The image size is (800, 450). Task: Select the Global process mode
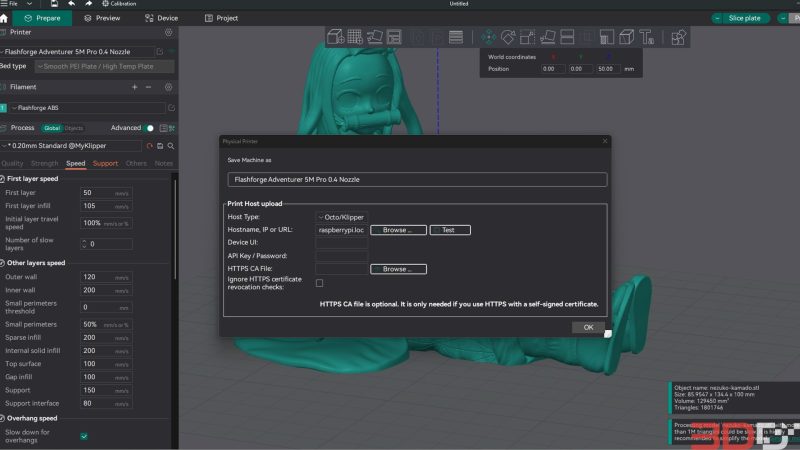tap(52, 128)
